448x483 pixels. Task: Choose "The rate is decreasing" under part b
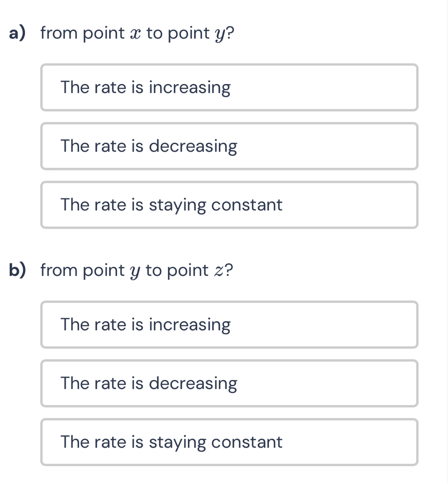point(229,383)
